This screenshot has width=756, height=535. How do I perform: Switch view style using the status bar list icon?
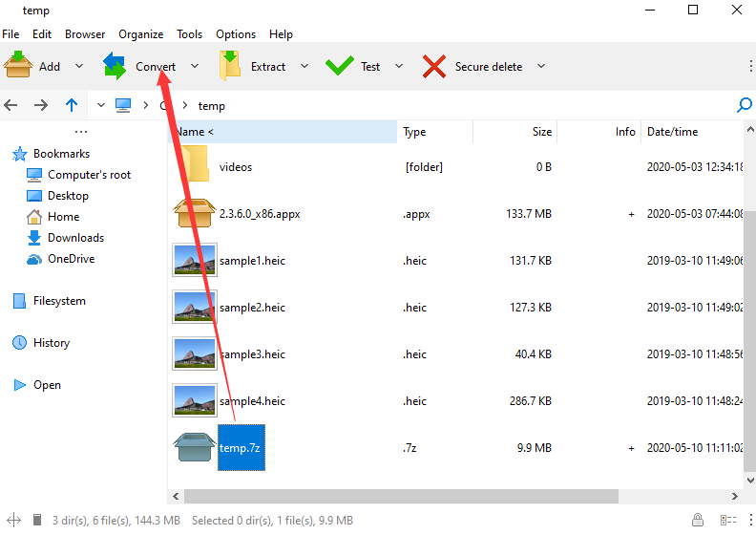pos(727,520)
